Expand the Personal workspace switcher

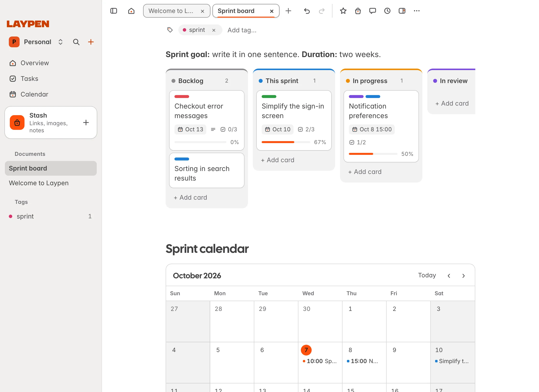[x=61, y=42]
